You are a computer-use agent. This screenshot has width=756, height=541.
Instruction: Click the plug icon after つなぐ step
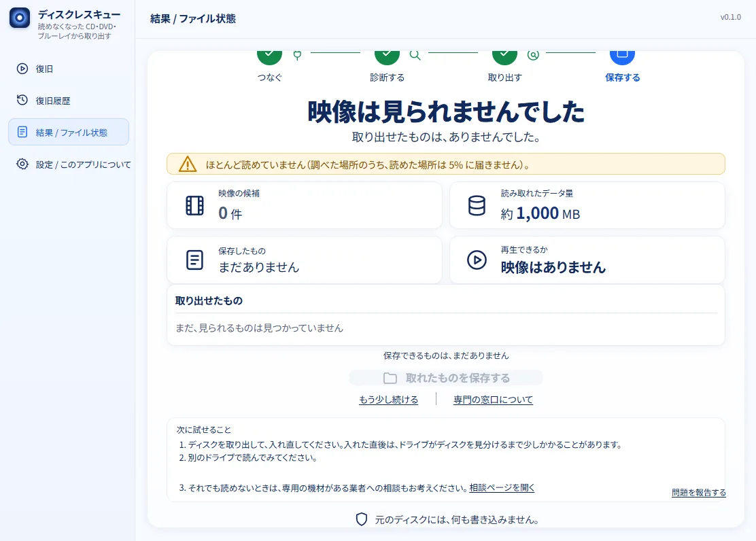coord(298,55)
